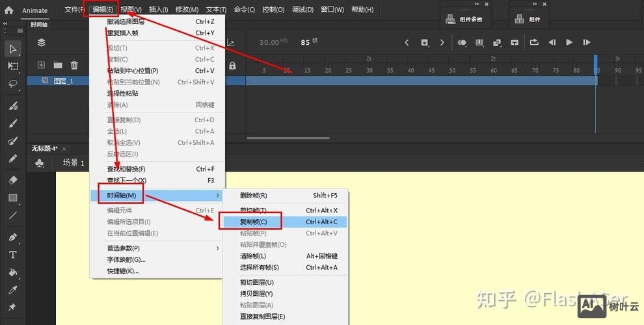
Task: Select the Rectangle tool
Action: [13, 198]
